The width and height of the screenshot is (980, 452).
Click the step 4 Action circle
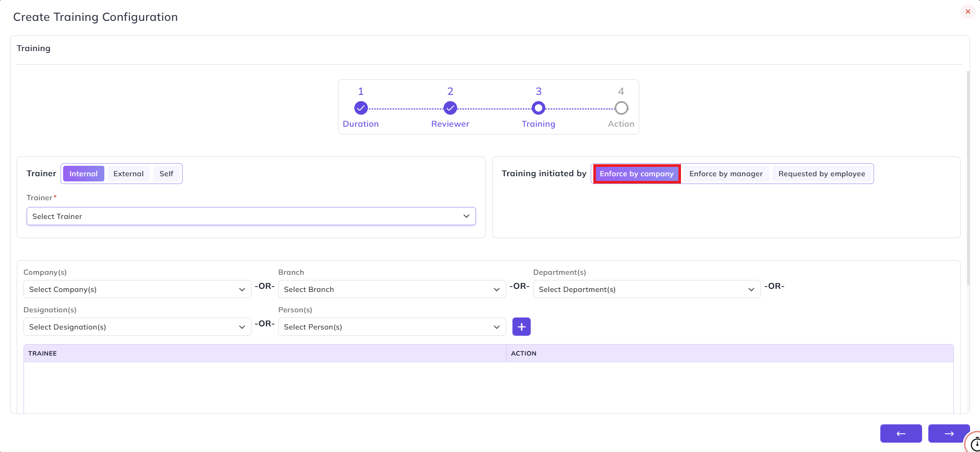tap(621, 108)
